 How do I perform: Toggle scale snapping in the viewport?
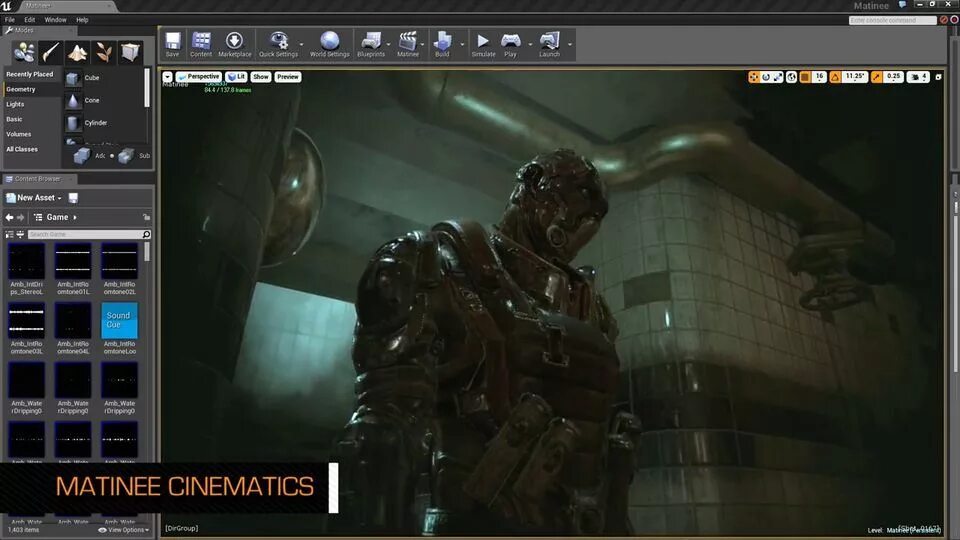(876, 77)
